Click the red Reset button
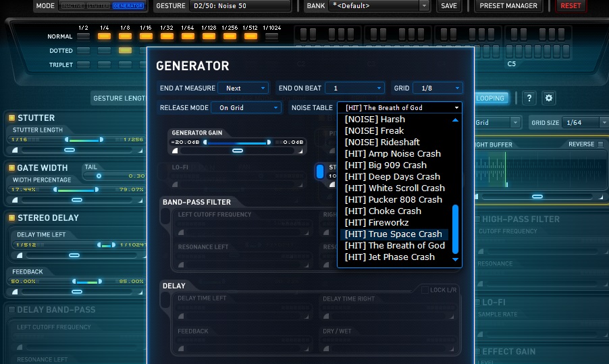 [571, 6]
